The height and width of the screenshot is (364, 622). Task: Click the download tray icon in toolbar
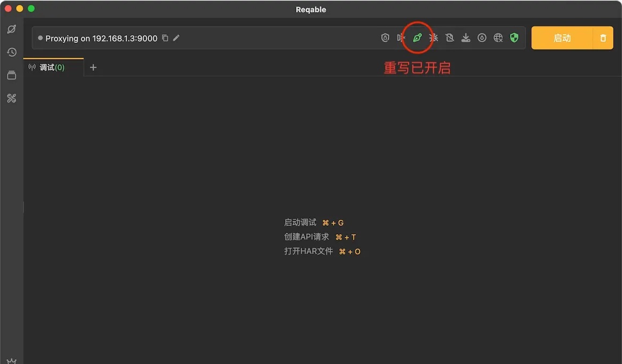click(466, 38)
